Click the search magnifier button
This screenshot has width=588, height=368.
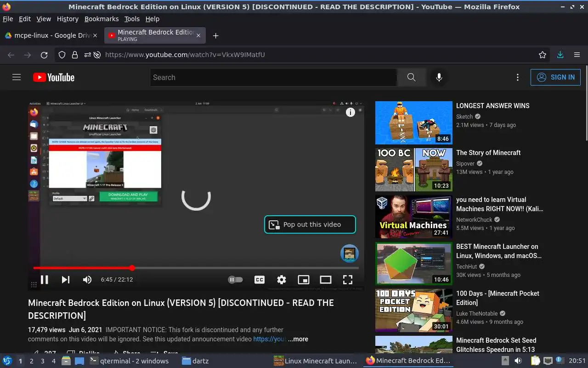pos(411,77)
